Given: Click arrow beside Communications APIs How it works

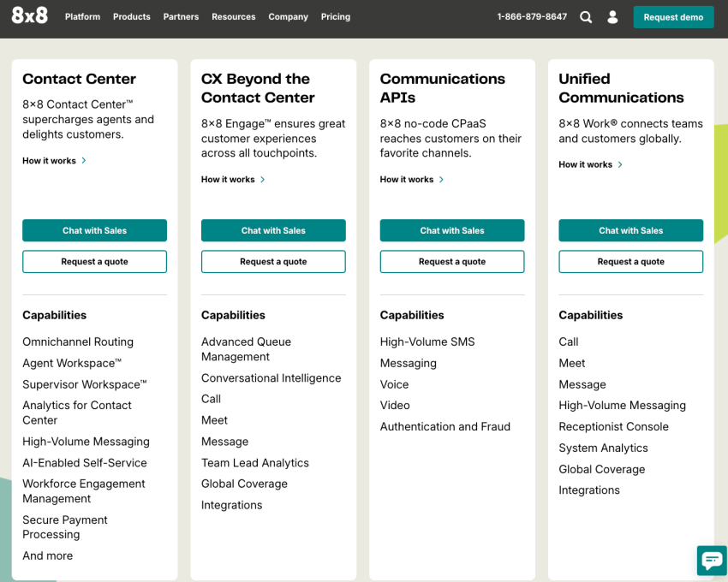Looking at the screenshot, I should tap(441, 180).
